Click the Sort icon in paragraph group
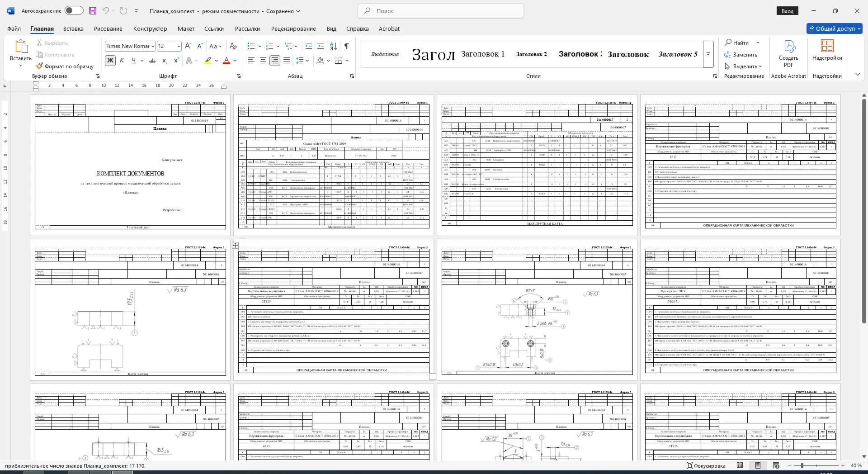Image resolution: width=868 pixels, height=474 pixels. (x=334, y=46)
